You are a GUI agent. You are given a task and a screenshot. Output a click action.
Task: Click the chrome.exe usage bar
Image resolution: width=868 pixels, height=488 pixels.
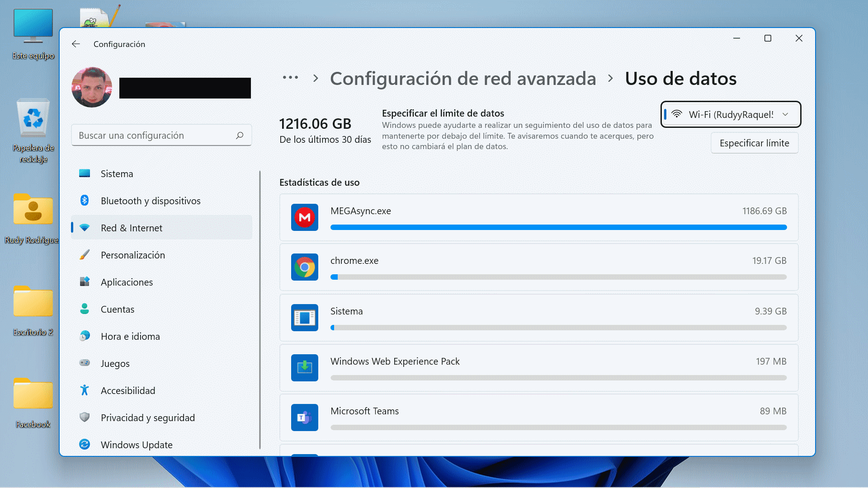(x=558, y=277)
